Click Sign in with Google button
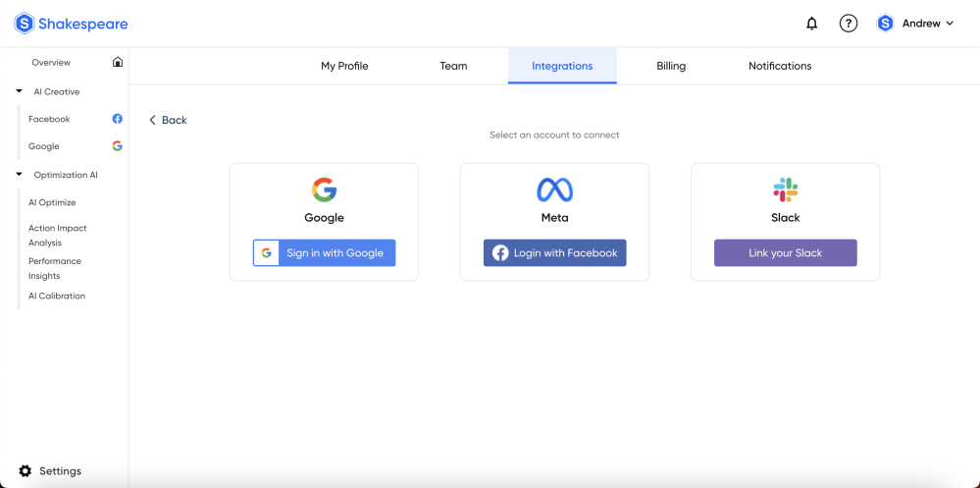 [325, 252]
